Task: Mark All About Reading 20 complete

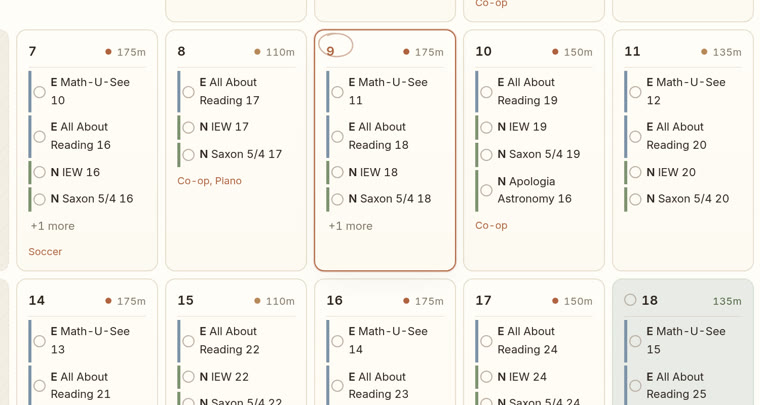Action: click(x=635, y=137)
